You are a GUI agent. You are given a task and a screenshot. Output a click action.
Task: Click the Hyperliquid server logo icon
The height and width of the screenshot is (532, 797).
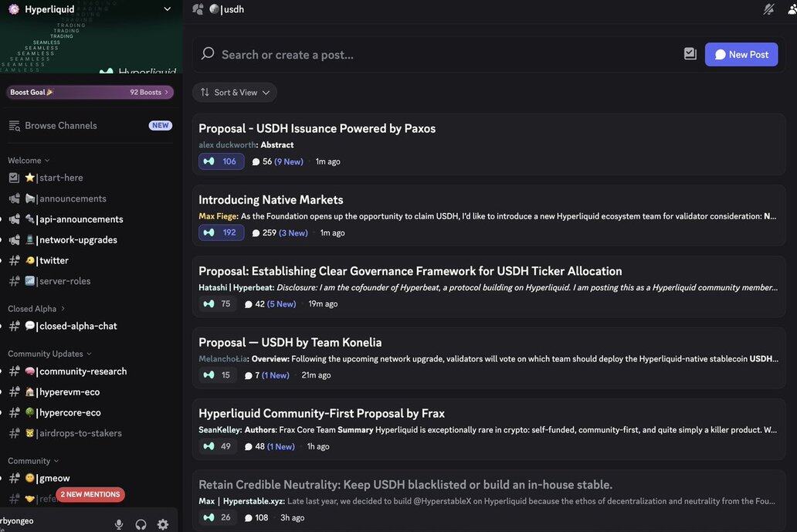pos(14,9)
